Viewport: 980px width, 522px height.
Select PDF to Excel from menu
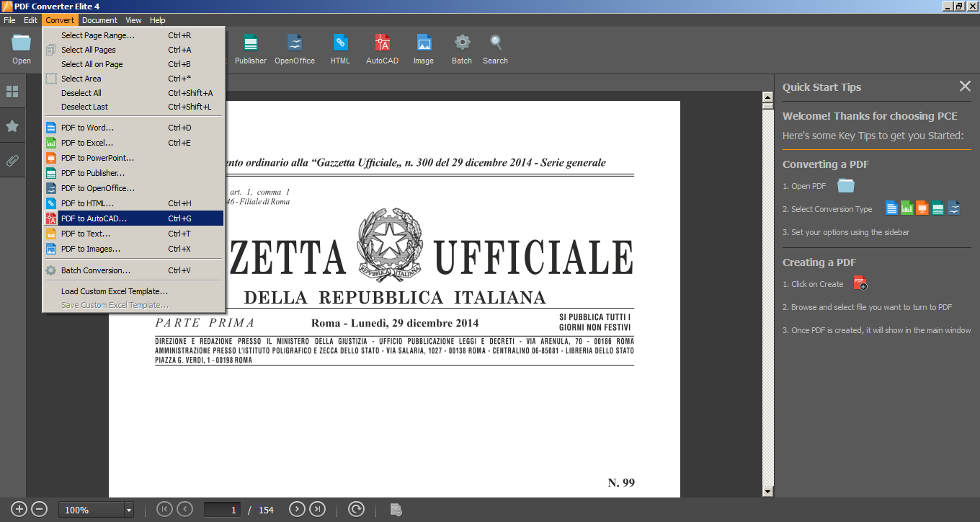pos(87,143)
